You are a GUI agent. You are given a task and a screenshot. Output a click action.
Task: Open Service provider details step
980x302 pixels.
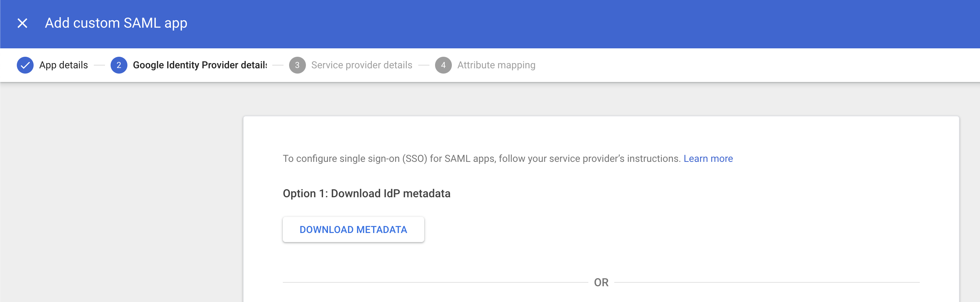tap(362, 65)
